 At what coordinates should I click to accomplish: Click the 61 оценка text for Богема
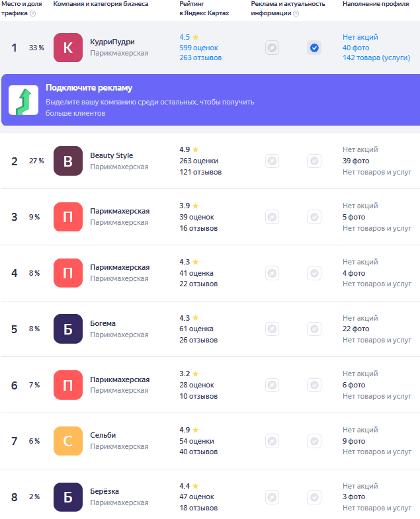196,329
